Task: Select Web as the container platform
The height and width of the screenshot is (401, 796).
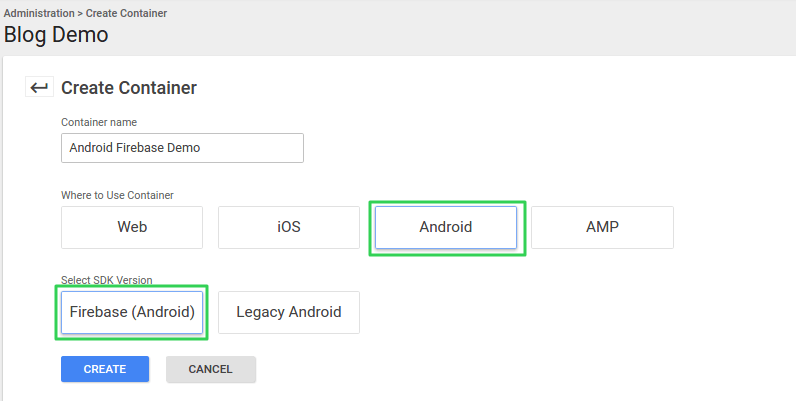Action: point(132,227)
